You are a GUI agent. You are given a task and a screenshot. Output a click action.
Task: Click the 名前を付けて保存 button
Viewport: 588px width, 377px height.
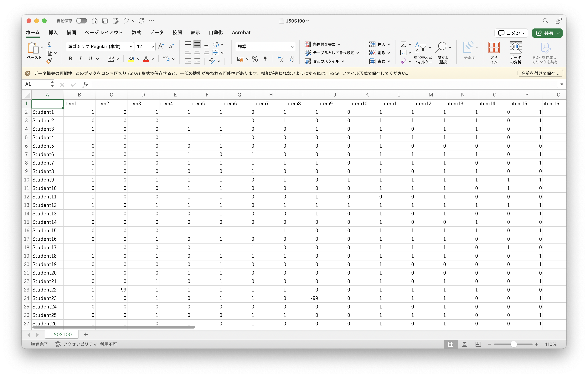540,73
